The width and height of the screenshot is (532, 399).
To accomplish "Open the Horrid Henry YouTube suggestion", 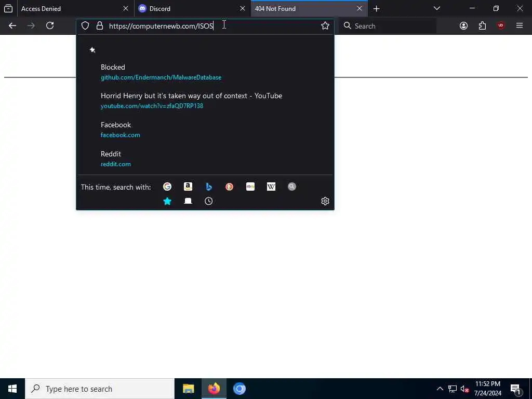I will point(205,101).
